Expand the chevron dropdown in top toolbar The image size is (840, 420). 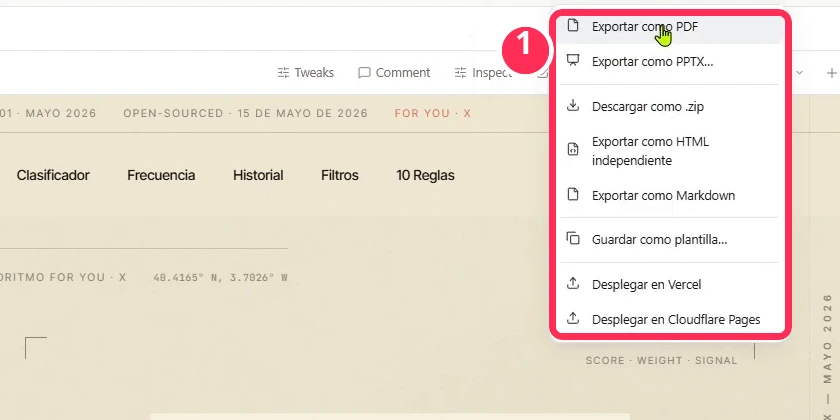[x=799, y=73]
